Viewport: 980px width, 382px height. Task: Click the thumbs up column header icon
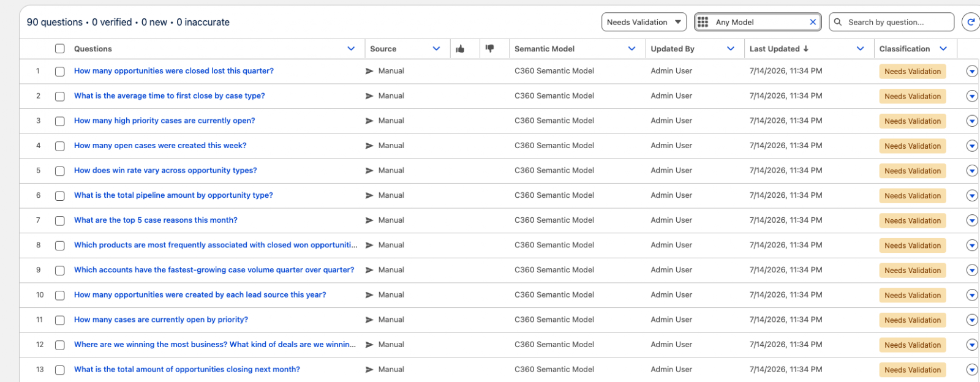point(460,49)
